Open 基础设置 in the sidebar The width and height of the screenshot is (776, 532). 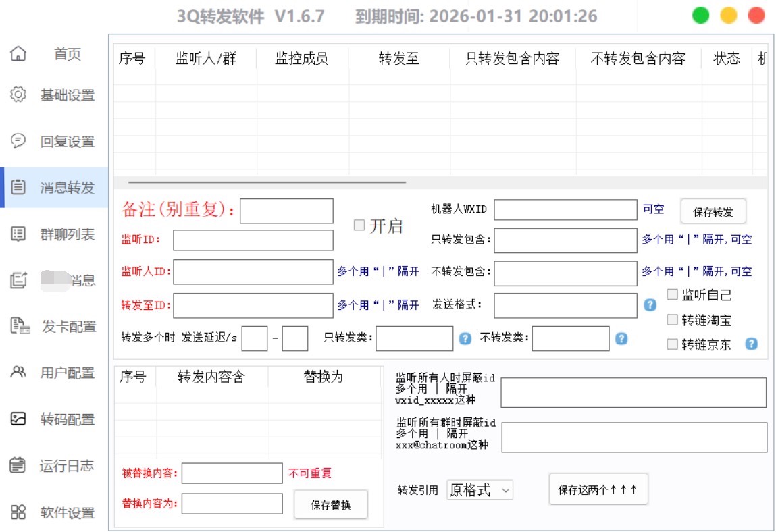[x=68, y=95]
